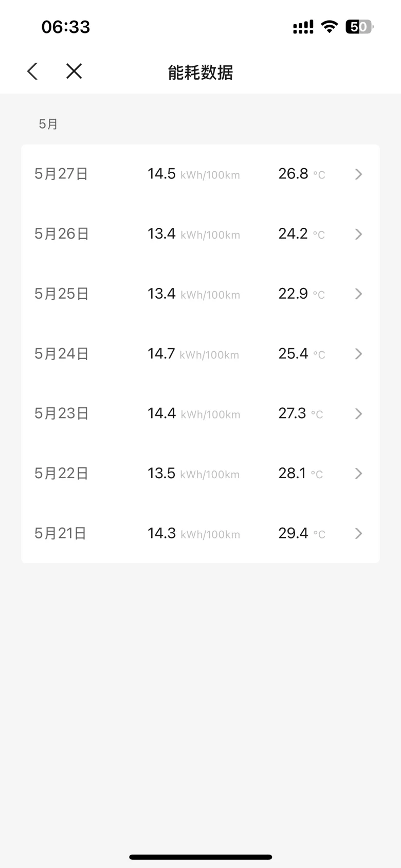Tap the 能耗数据 page title
This screenshot has width=401, height=868.
[200, 73]
